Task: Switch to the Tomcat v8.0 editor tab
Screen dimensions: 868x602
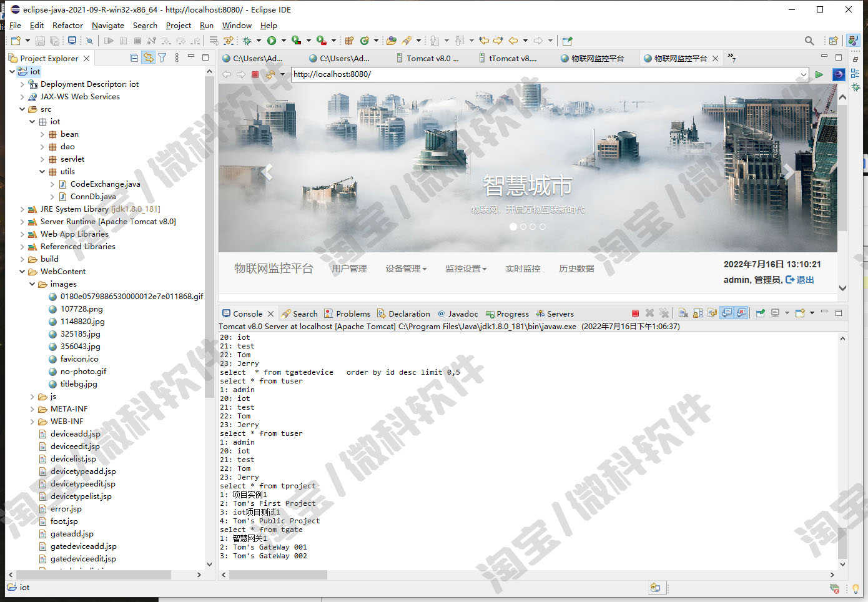Action: 428,58
